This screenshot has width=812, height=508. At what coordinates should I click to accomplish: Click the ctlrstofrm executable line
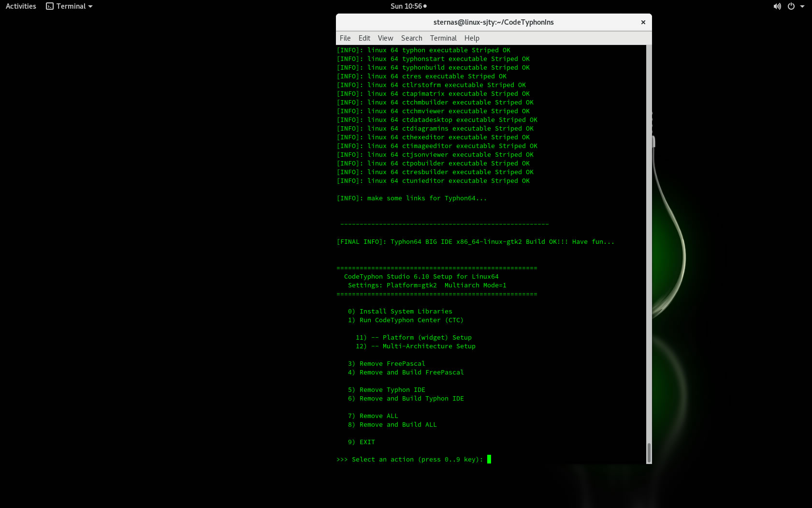click(x=431, y=85)
